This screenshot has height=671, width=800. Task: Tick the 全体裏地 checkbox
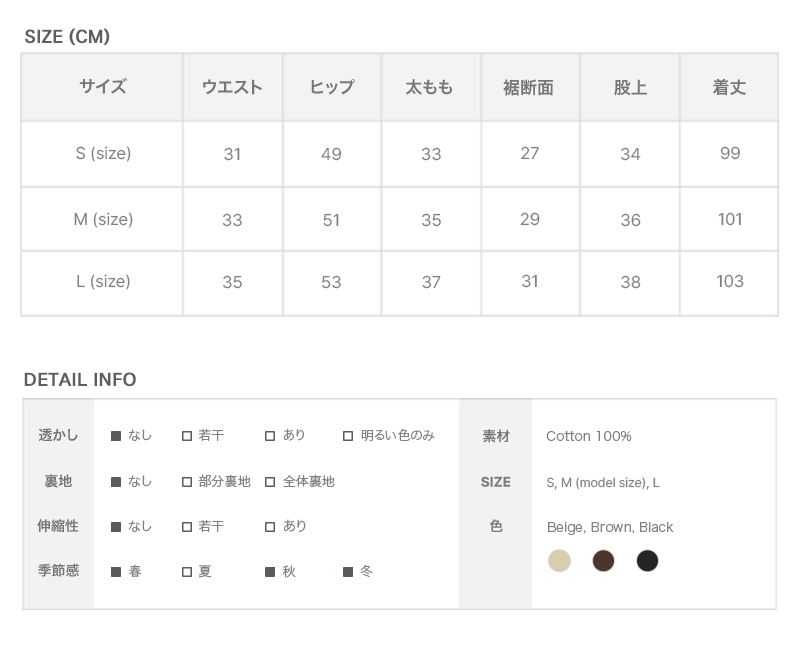[x=270, y=482]
